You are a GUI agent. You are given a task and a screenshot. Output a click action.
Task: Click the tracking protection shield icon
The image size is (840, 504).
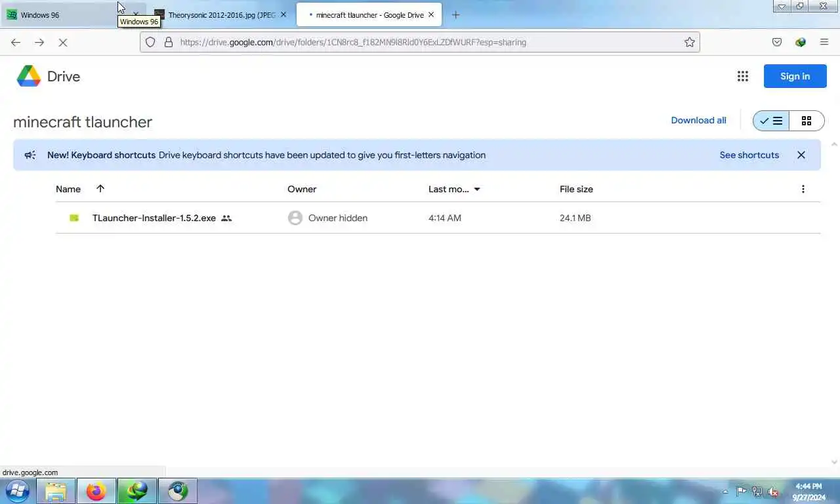[x=150, y=42]
